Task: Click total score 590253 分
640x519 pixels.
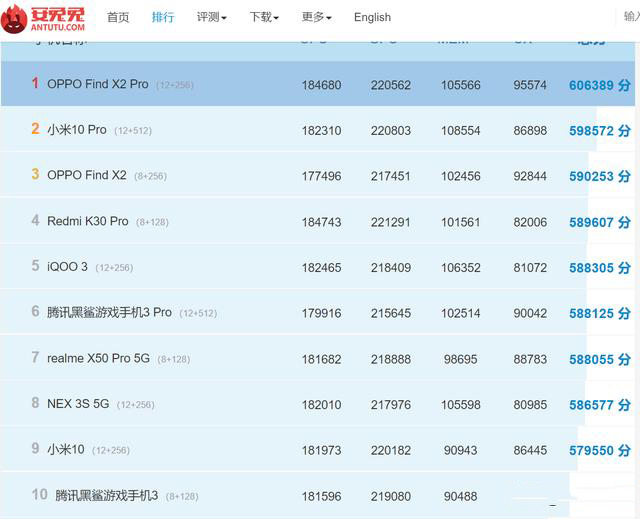Action: [600, 177]
